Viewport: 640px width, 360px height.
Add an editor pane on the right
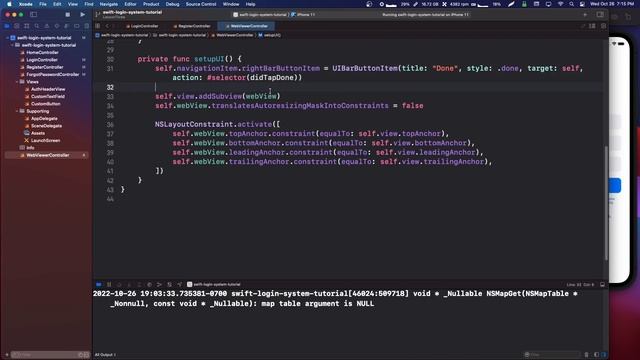(x=603, y=26)
